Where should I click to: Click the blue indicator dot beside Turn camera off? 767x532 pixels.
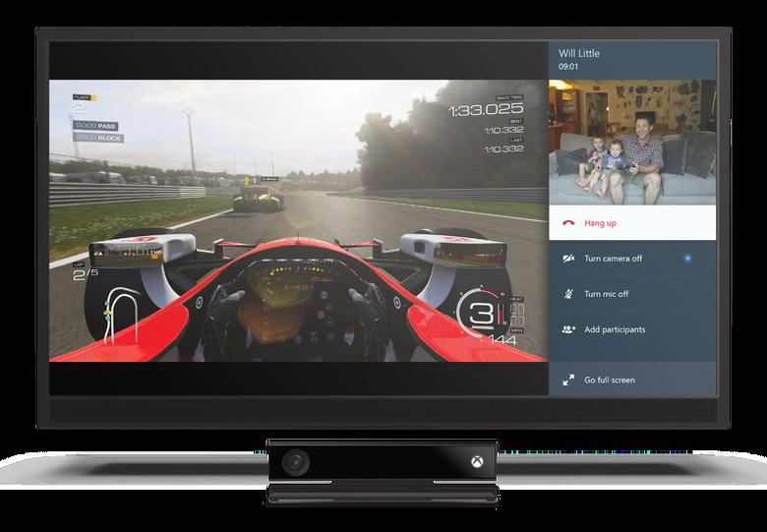coord(687,258)
